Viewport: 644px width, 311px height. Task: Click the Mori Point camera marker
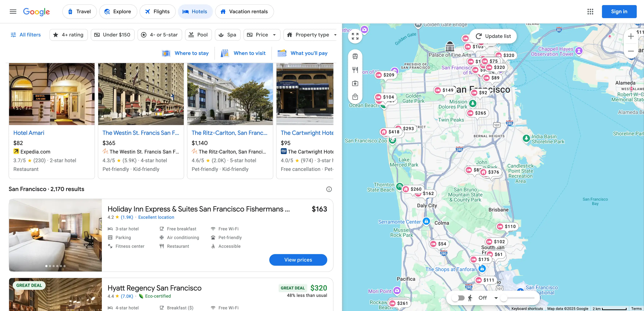click(x=397, y=291)
